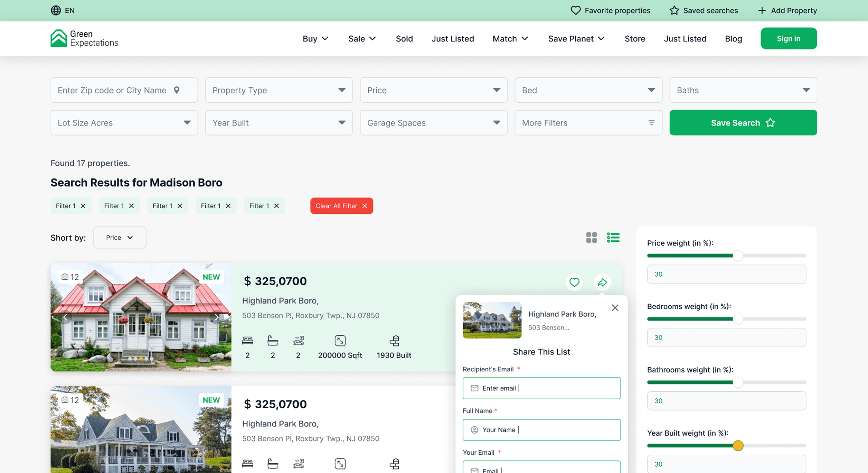The image size is (868, 473).
Task: Show next photo on first listing
Action: pos(217,317)
